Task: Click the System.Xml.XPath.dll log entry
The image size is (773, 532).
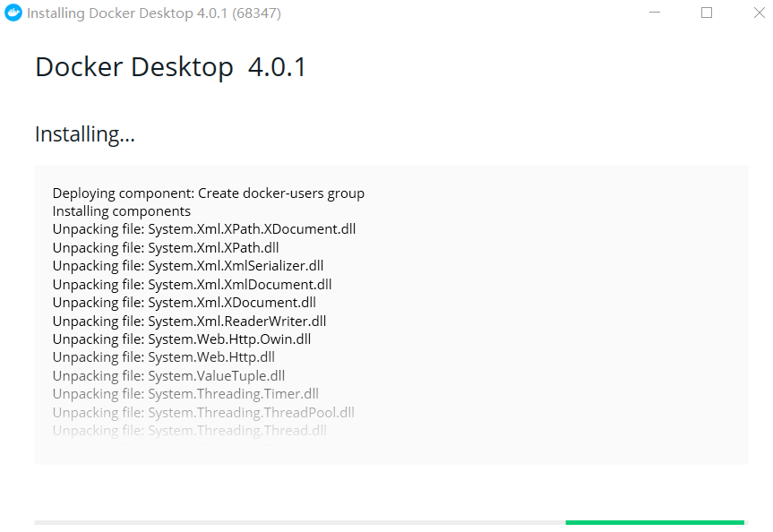Action: (x=166, y=247)
